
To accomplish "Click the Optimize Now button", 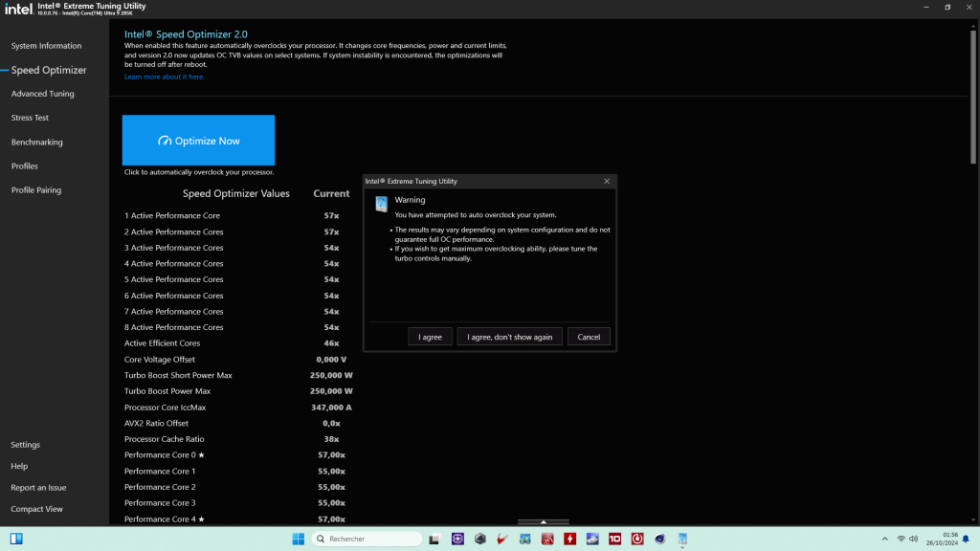I will 198,140.
